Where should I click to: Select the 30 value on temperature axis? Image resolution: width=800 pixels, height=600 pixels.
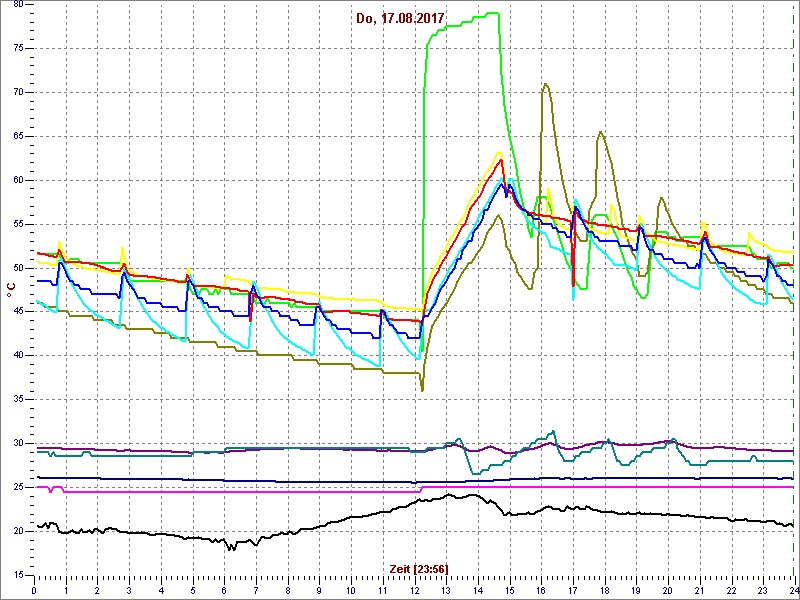point(17,443)
